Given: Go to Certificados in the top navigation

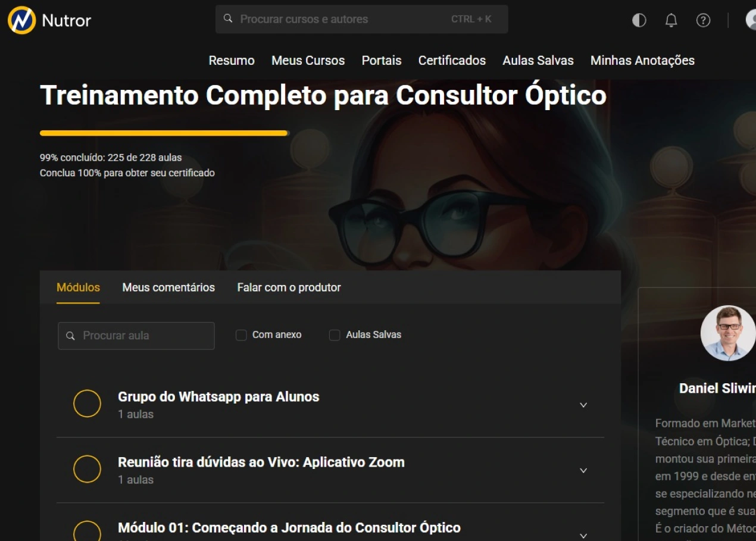Looking at the screenshot, I should coord(452,60).
